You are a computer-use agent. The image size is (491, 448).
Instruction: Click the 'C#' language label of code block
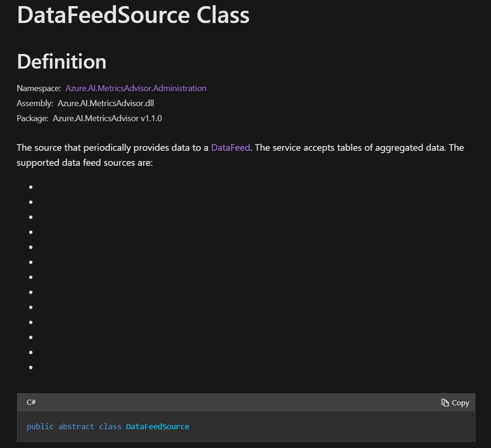coord(31,402)
